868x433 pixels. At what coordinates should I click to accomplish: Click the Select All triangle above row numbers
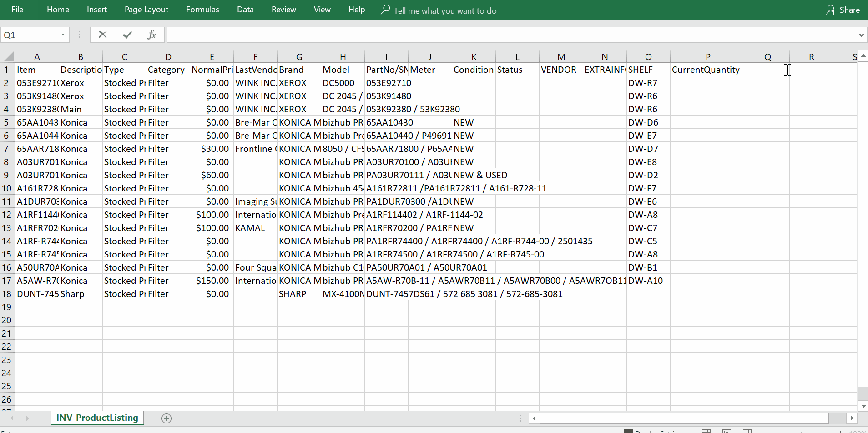(8, 56)
